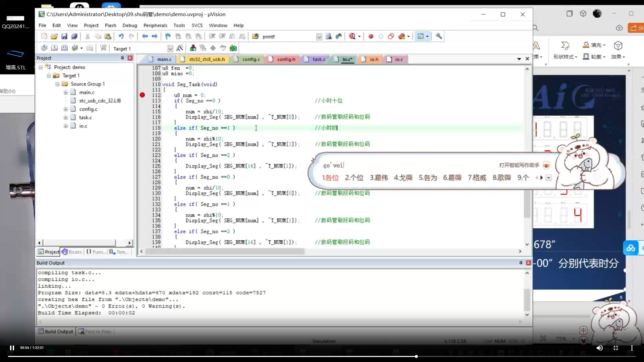Open the Find In Files tab

tap(95, 332)
